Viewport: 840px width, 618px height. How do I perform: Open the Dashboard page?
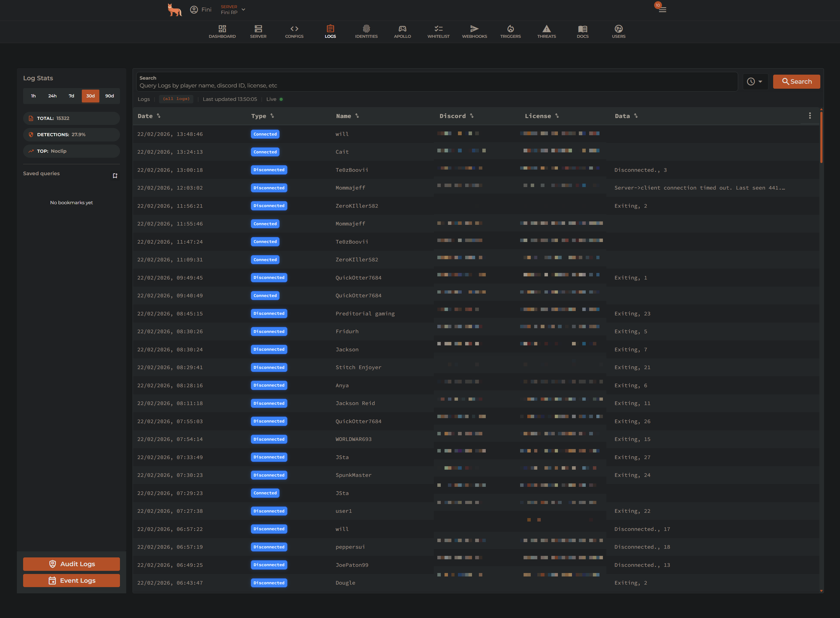click(x=222, y=32)
